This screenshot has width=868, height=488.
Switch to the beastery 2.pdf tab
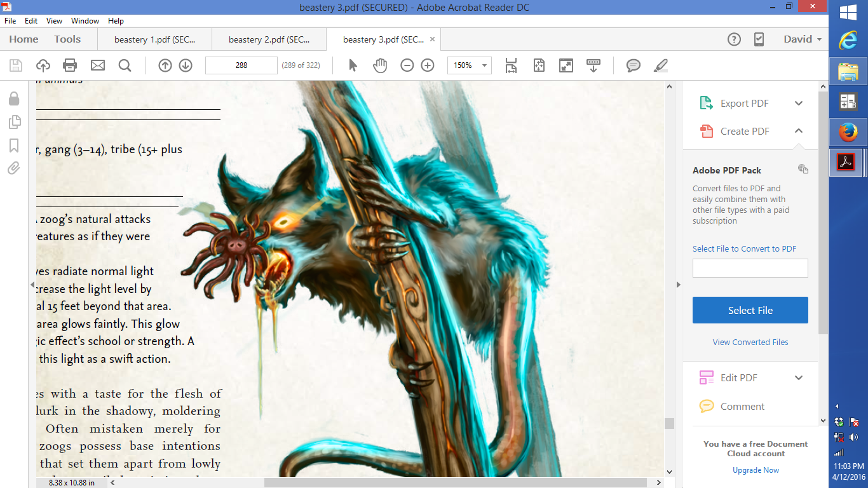coord(269,39)
